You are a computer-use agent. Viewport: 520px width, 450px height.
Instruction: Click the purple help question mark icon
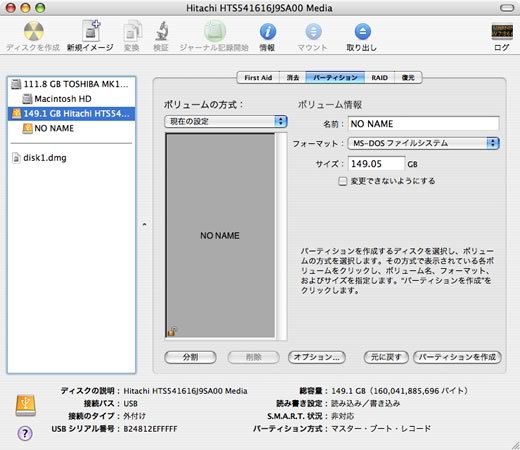pos(25,433)
